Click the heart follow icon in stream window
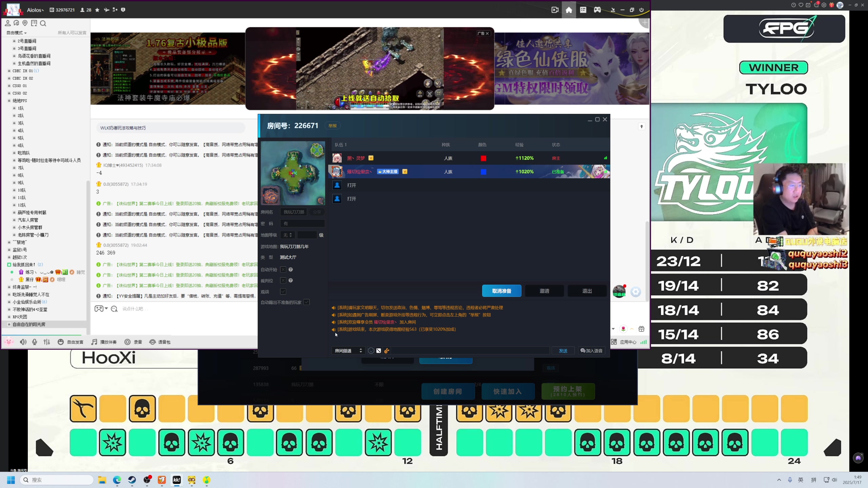 [x=801, y=5]
